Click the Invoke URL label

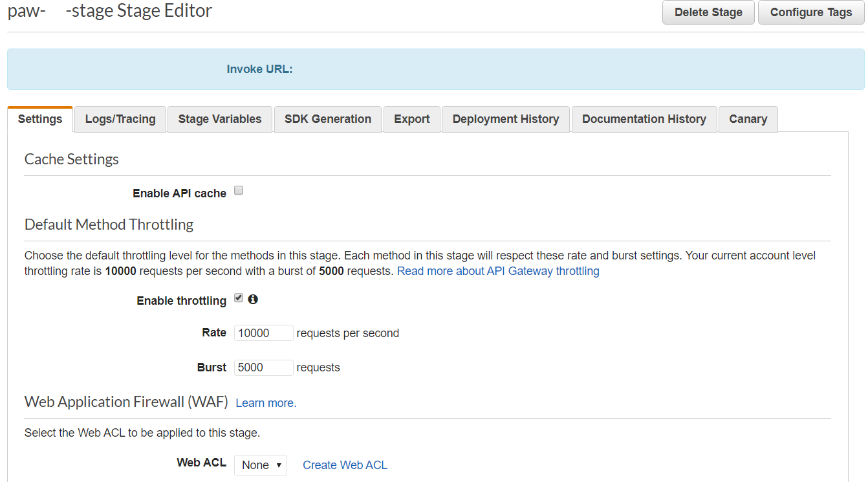[x=259, y=69]
